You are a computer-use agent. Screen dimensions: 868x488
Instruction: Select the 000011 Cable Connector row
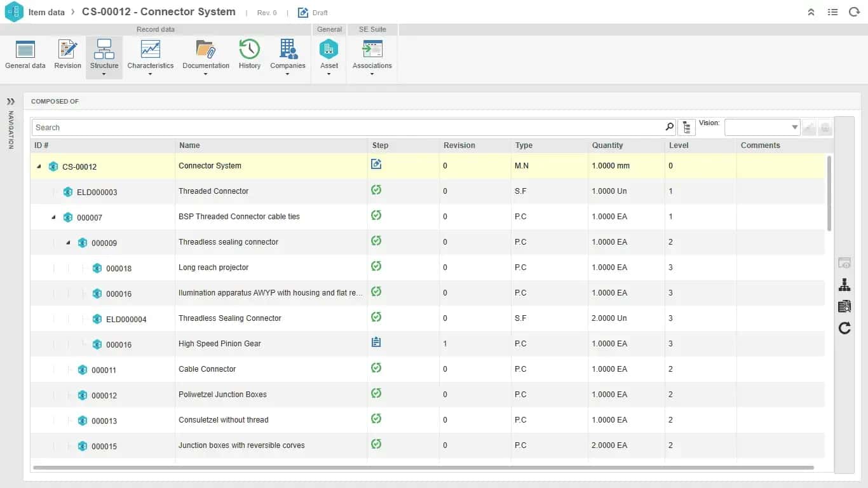click(428, 369)
